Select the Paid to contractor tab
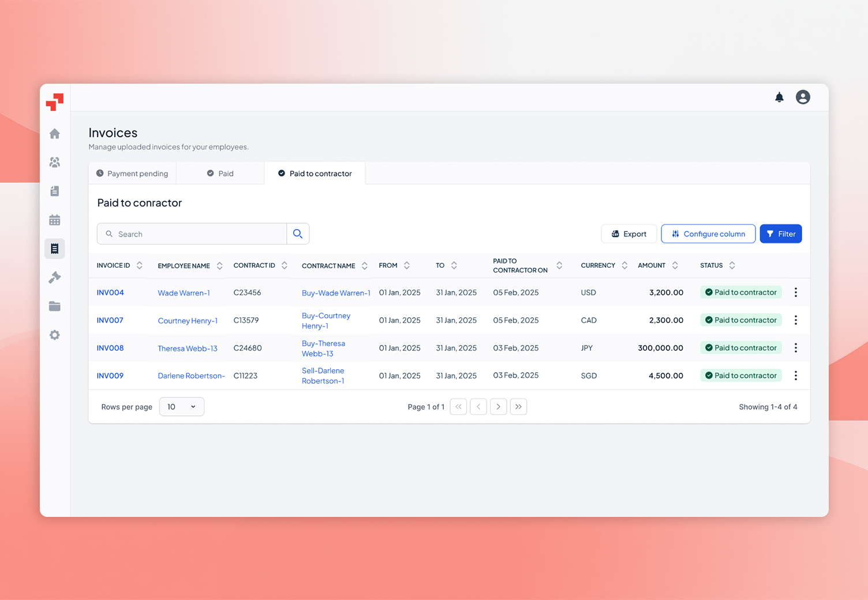This screenshot has height=600, width=868. click(315, 174)
